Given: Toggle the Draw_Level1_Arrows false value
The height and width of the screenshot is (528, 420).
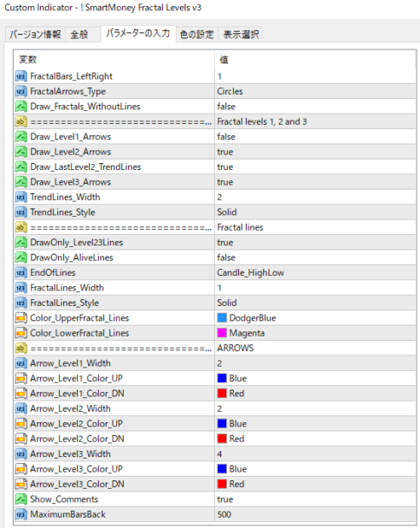Looking at the screenshot, I should click(x=315, y=137).
